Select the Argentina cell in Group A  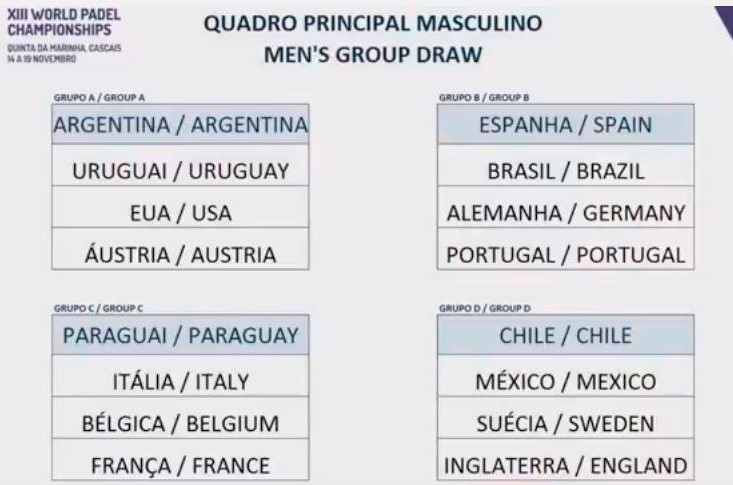pyautogui.click(x=180, y=124)
